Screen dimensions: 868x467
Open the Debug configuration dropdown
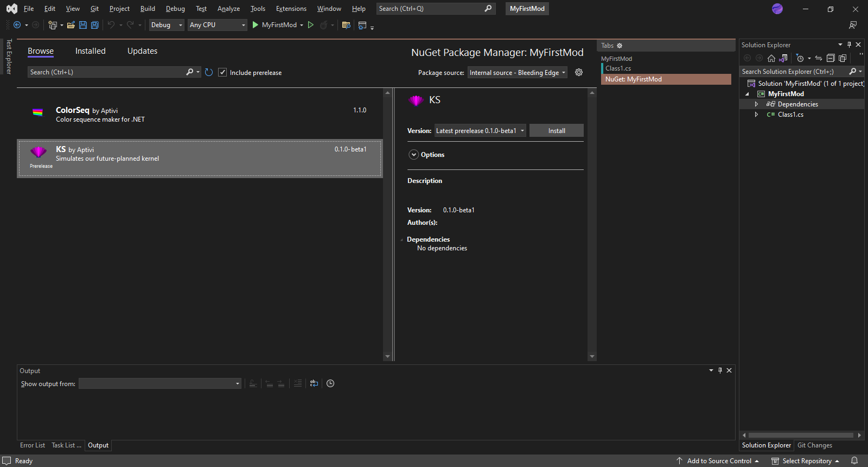coord(167,25)
